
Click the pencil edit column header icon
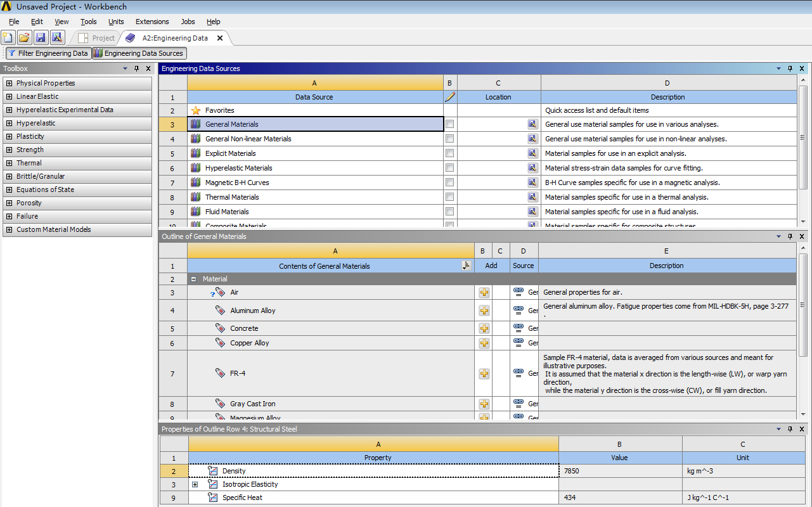(x=450, y=97)
